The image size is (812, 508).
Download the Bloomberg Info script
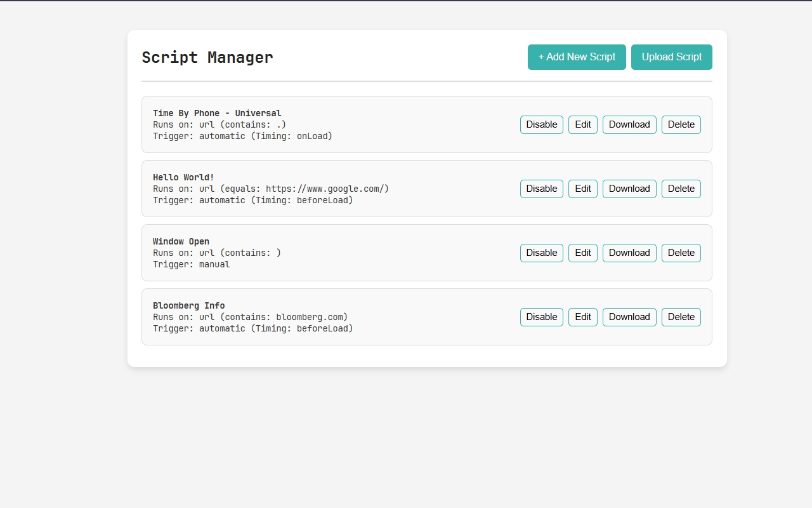click(x=629, y=317)
